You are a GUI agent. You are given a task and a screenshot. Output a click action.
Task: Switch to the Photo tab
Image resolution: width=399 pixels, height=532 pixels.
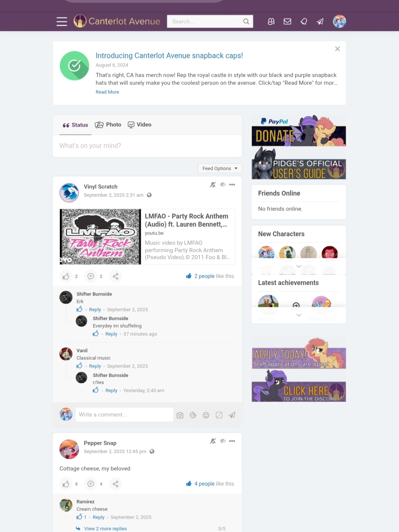coord(108,125)
